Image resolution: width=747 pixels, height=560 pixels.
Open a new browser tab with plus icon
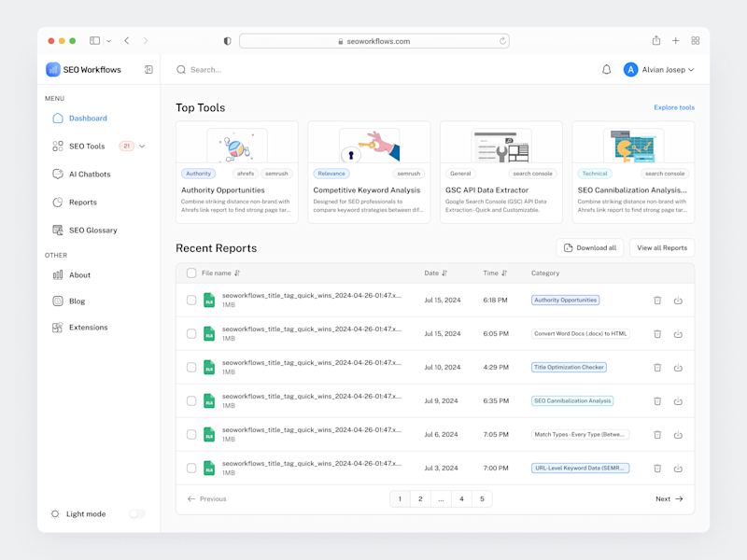(675, 40)
